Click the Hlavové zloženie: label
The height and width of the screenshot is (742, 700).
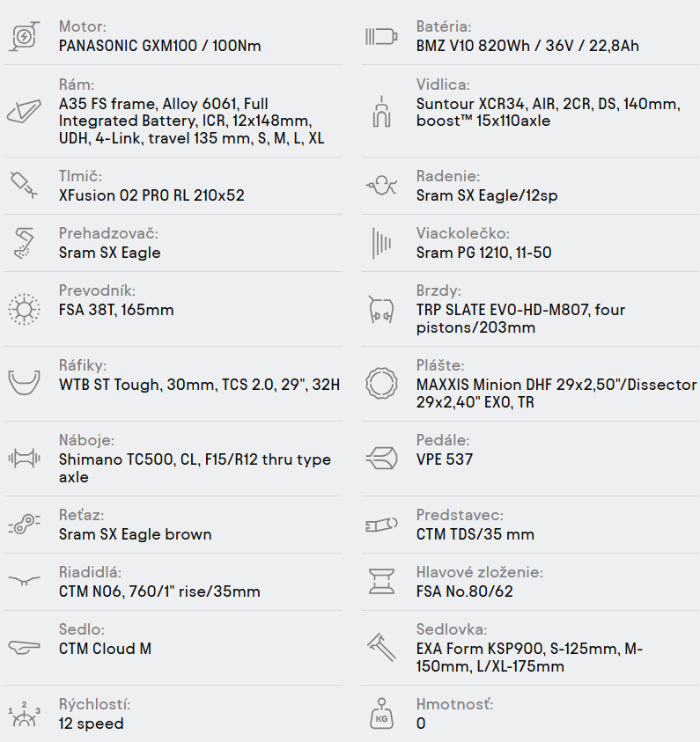[480, 572]
